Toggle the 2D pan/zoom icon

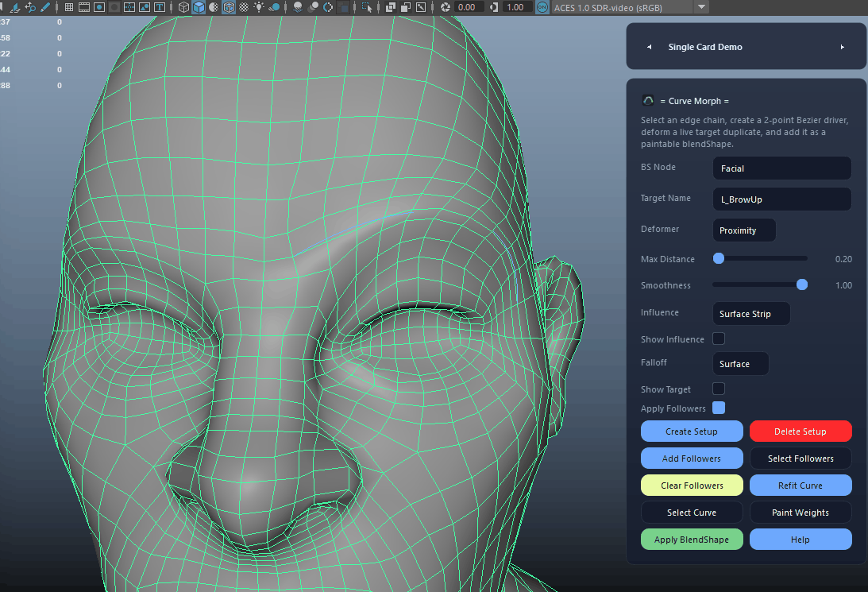30,7
